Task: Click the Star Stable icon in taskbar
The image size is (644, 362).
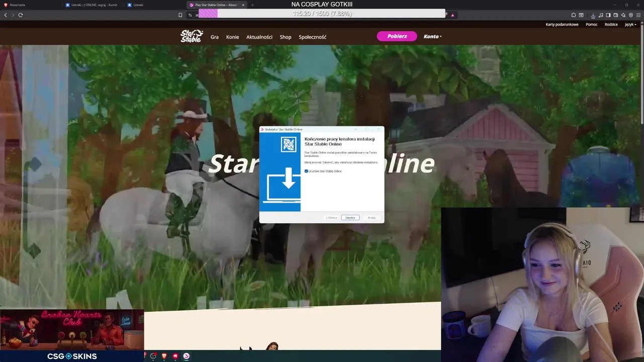Action: click(x=186, y=356)
